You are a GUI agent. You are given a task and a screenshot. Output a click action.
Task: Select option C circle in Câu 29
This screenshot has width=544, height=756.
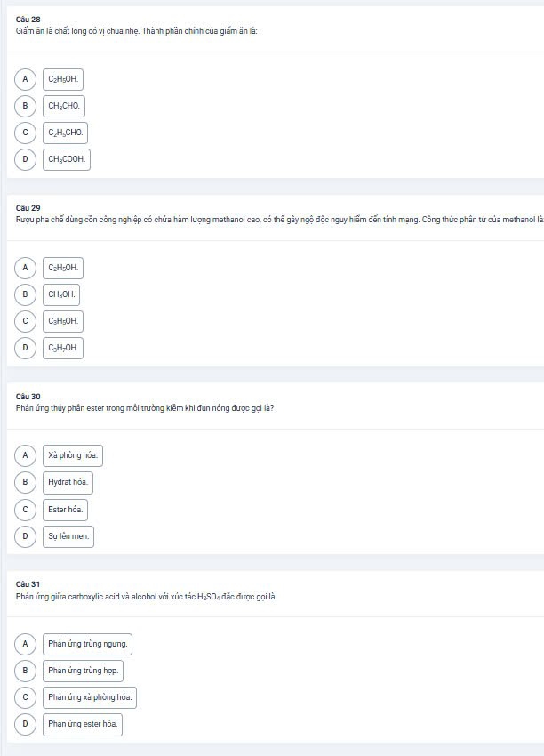point(25,321)
